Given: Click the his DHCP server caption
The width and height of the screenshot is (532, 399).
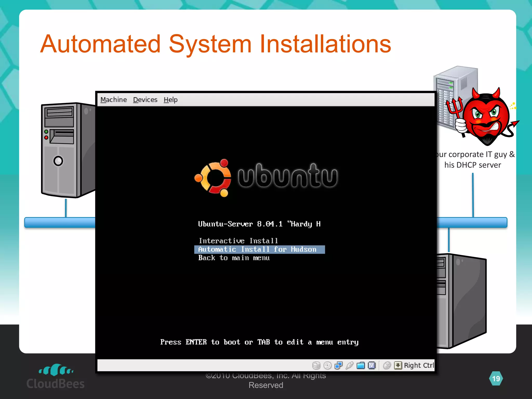Looking at the screenshot, I should 473,165.
